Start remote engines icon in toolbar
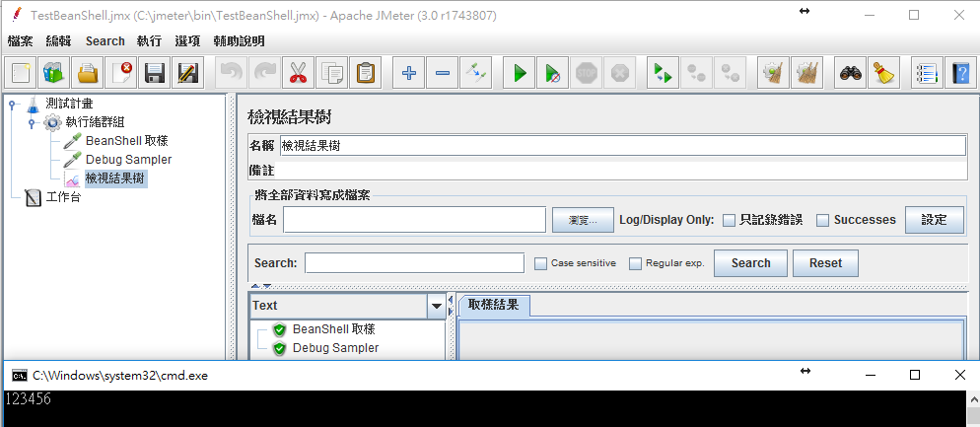This screenshot has width=980, height=427. (x=664, y=73)
